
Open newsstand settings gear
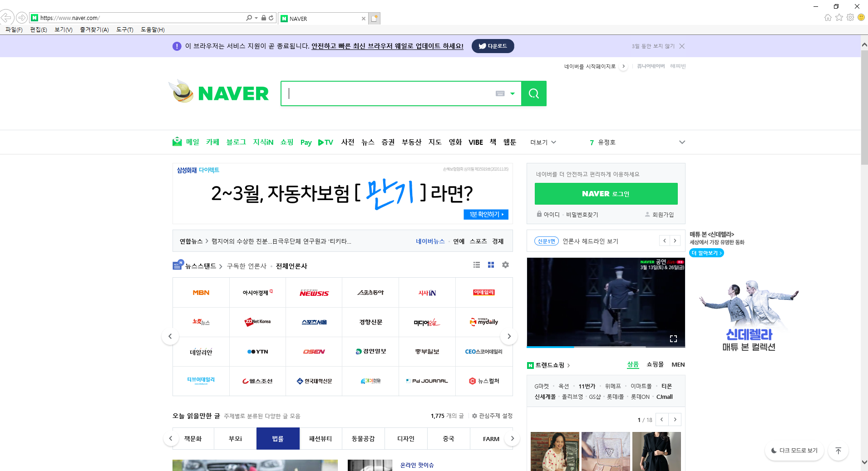click(505, 265)
